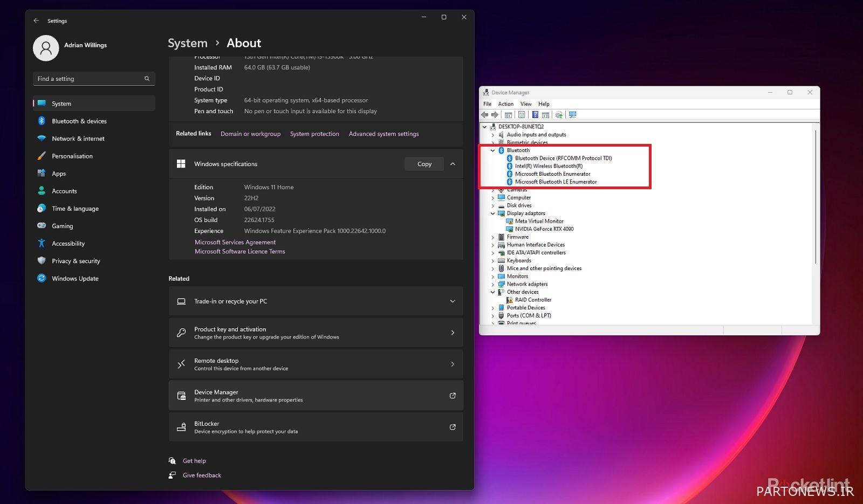Click the Properties toolbar icon in Device Manager
The height and width of the screenshot is (504, 863).
522,115
